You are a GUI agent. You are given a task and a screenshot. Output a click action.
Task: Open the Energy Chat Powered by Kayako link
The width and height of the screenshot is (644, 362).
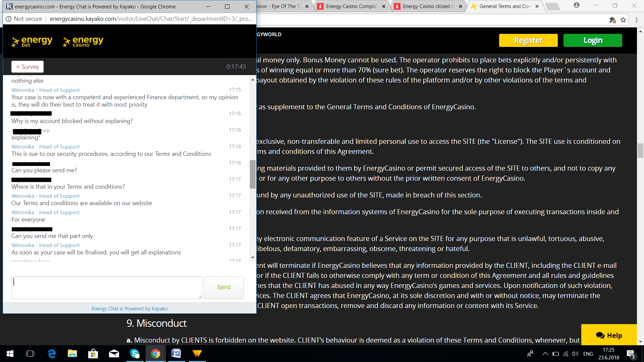point(129,309)
